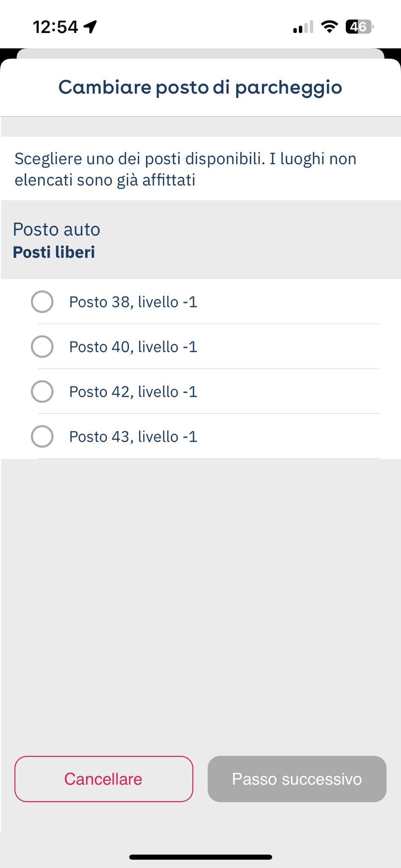Select the Posto 43 radio circle
401x868 pixels.
pos(42,437)
